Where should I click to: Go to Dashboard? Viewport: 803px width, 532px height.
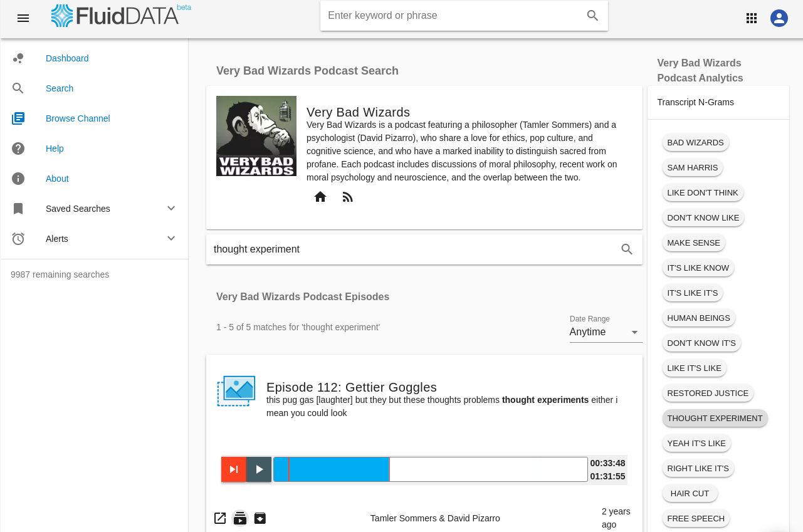(x=67, y=58)
